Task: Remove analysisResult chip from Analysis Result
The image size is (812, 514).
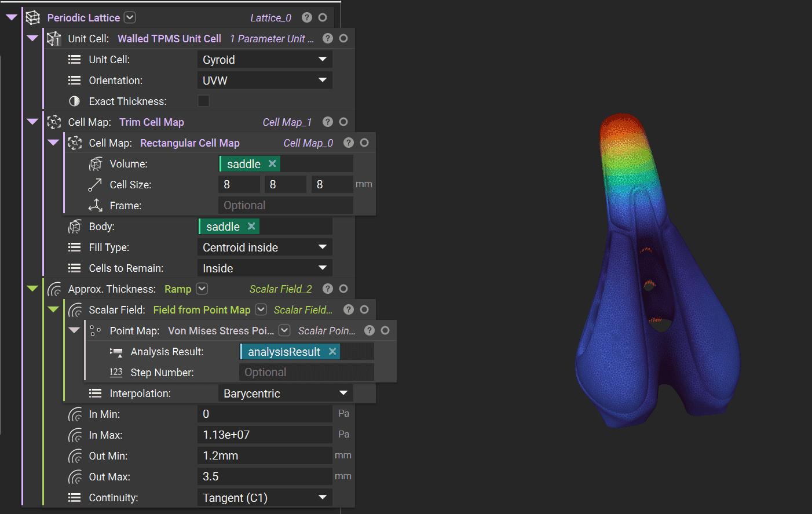Action: pos(332,351)
